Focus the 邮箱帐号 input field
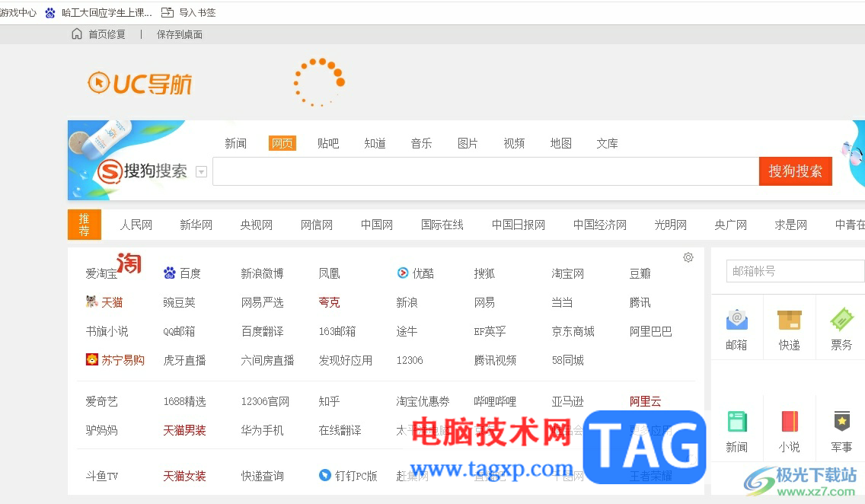This screenshot has height=504, width=865. (796, 271)
